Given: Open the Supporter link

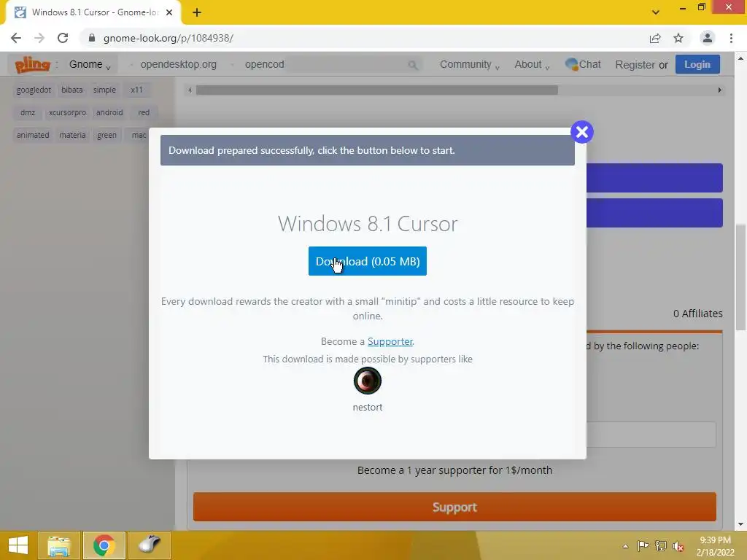Looking at the screenshot, I should [x=390, y=341].
